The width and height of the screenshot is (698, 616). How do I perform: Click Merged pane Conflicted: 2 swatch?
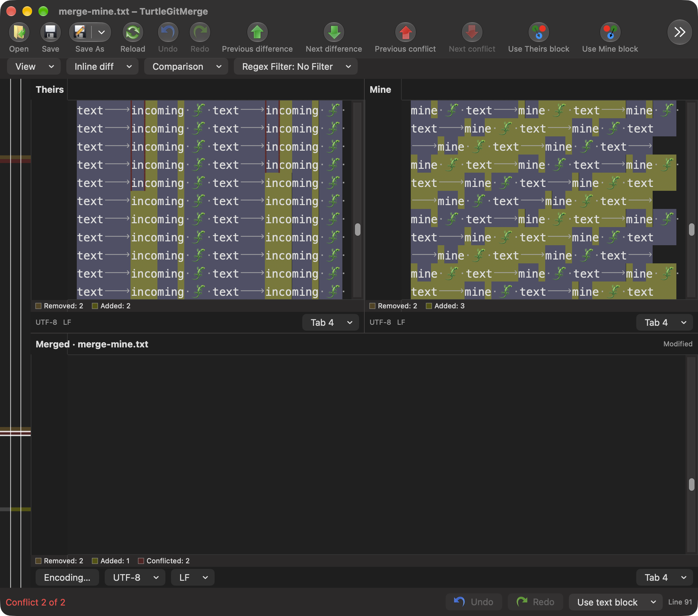point(141,561)
